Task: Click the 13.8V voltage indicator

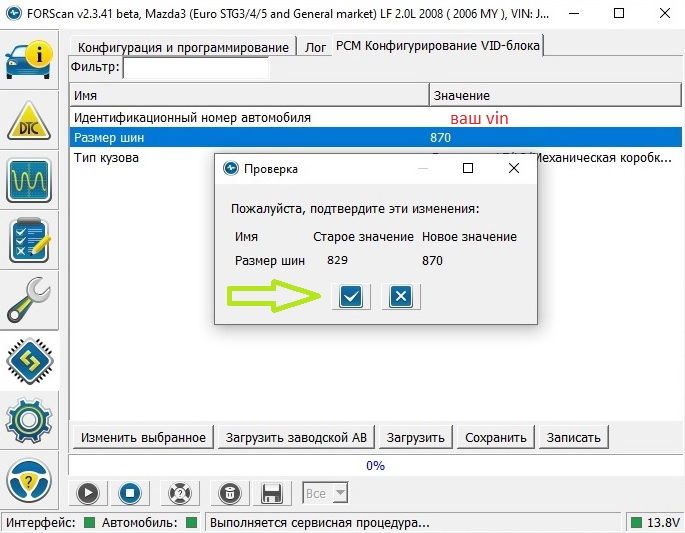Action: click(x=656, y=523)
